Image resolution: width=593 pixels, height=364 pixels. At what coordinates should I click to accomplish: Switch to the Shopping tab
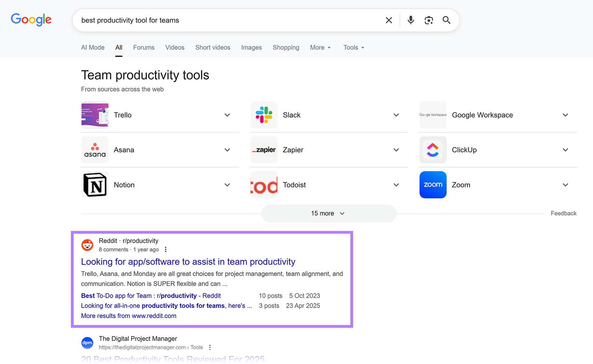click(286, 47)
